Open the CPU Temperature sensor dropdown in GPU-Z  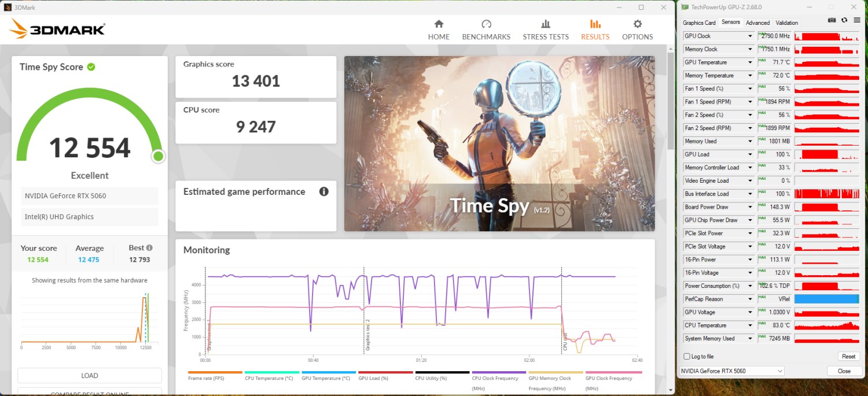750,325
